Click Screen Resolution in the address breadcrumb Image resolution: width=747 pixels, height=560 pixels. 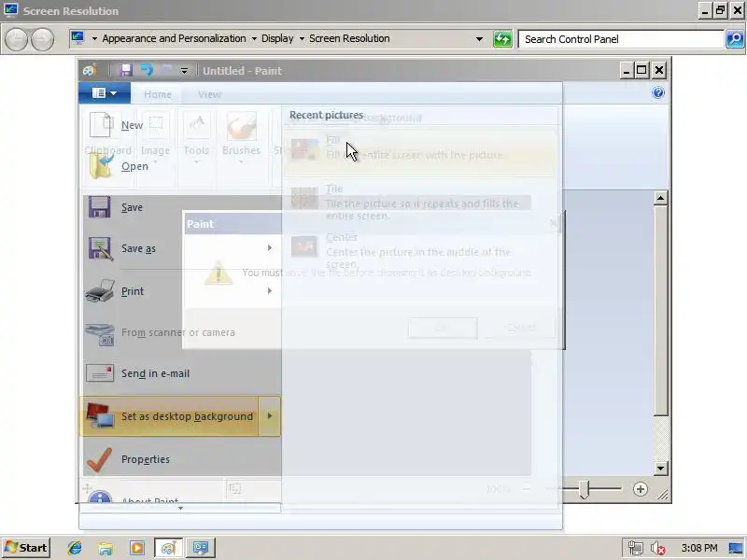tap(349, 38)
